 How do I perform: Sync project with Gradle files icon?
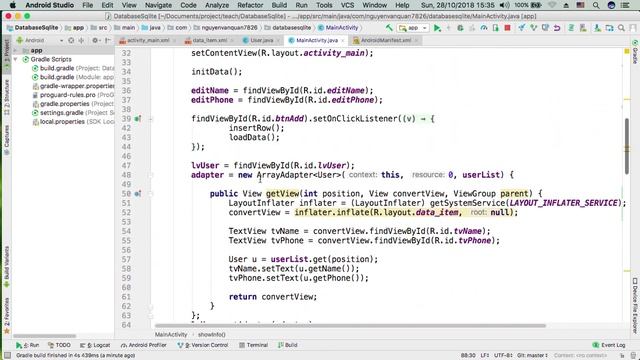pyautogui.click(x=571, y=28)
